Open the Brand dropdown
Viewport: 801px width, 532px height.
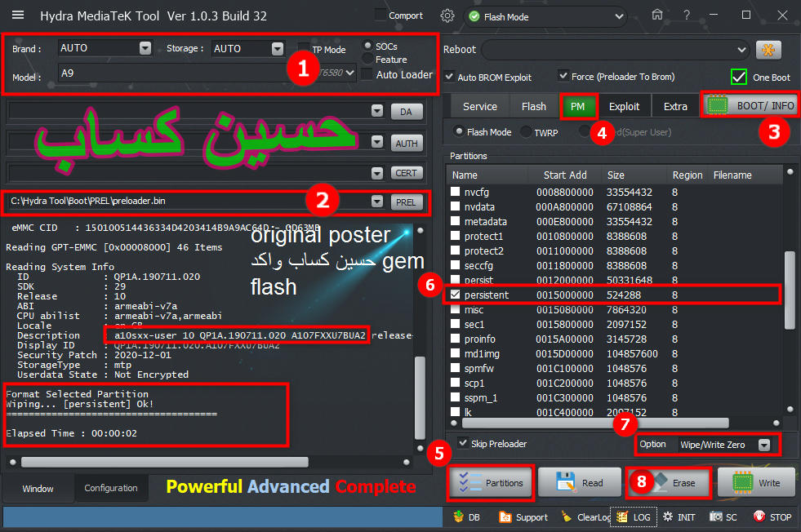point(145,48)
